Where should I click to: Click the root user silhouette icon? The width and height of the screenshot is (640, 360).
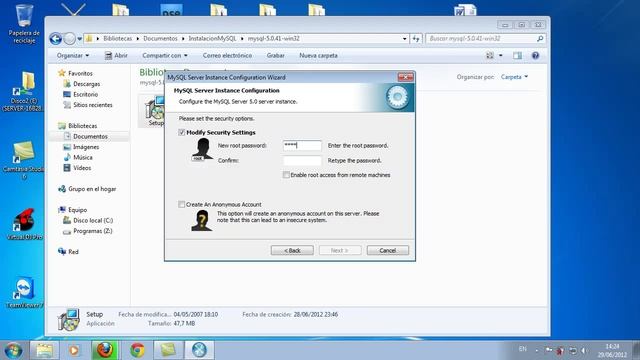click(203, 150)
